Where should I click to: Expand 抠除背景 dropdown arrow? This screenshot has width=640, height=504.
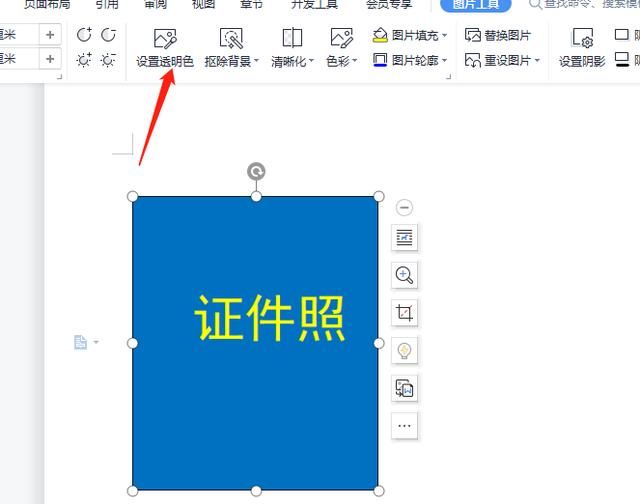[256, 61]
